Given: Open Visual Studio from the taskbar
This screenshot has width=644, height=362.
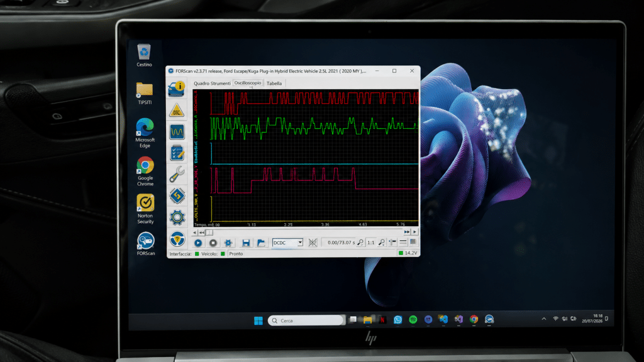Looking at the screenshot, I should [x=458, y=319].
